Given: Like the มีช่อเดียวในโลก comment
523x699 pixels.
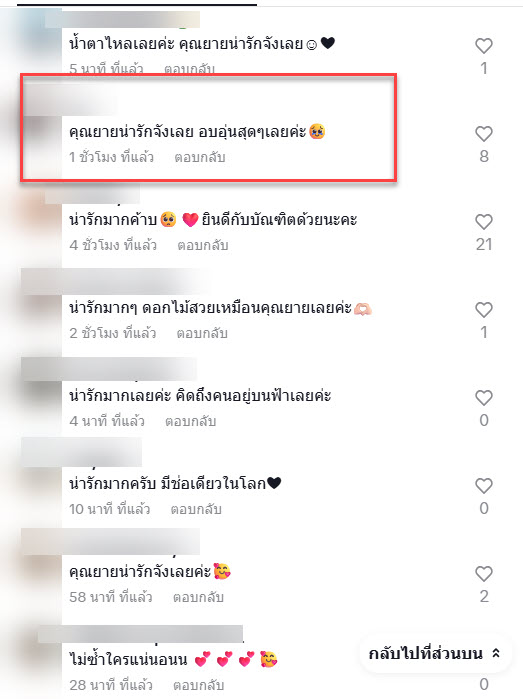Looking at the screenshot, I should 484,485.
